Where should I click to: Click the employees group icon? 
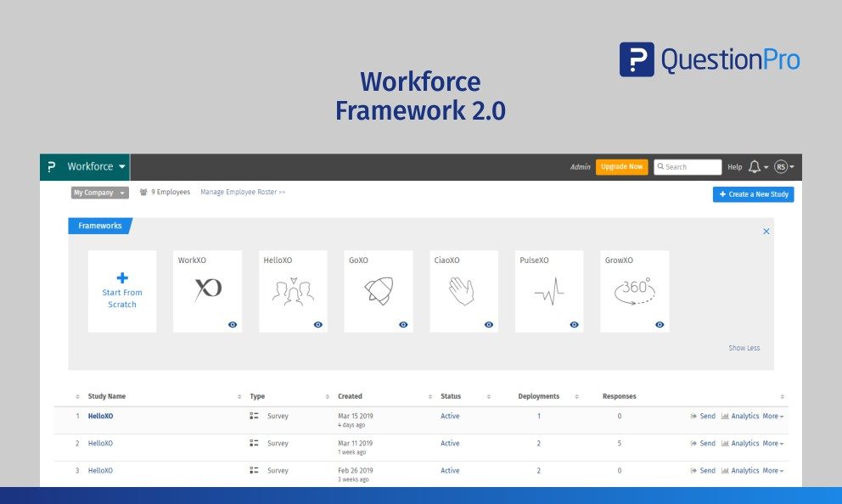pyautogui.click(x=143, y=192)
